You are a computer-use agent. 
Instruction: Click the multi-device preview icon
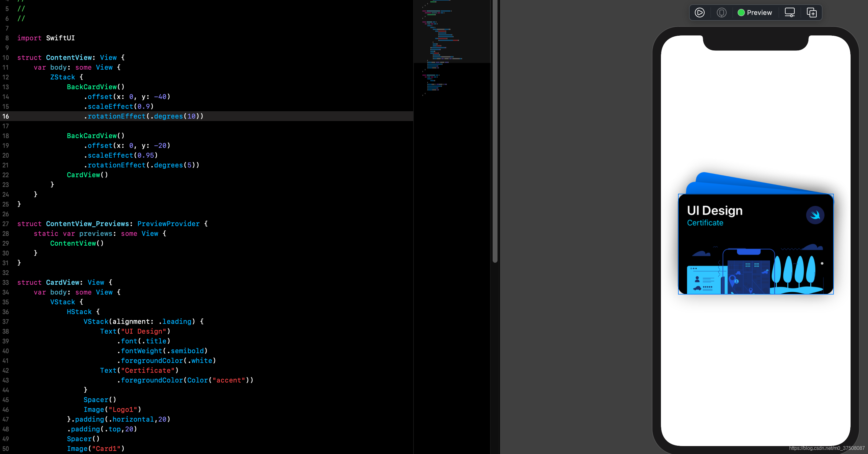click(x=811, y=12)
